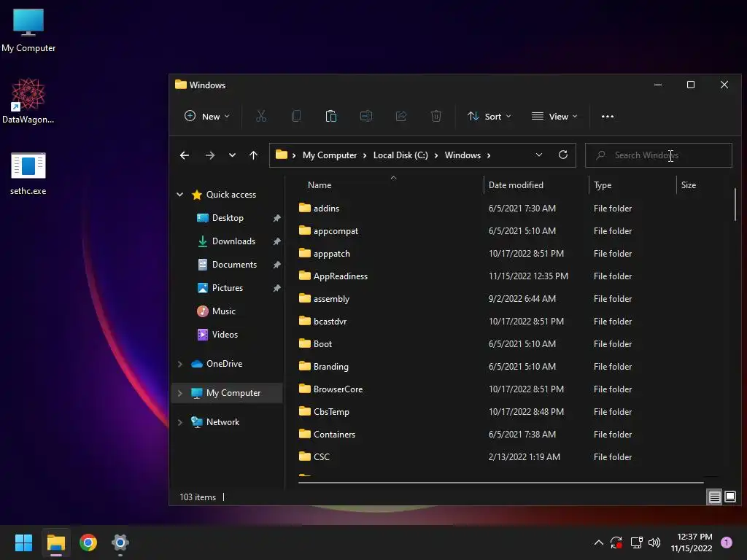The image size is (747, 560).
Task: Open the View dropdown menu
Action: pyautogui.click(x=554, y=116)
